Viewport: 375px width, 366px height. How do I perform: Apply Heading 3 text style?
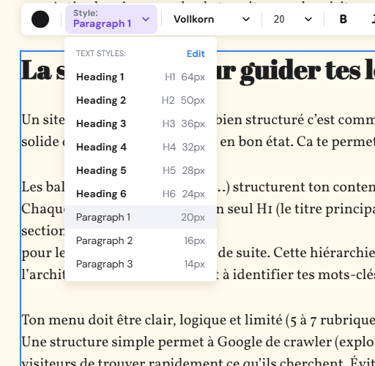click(x=141, y=124)
